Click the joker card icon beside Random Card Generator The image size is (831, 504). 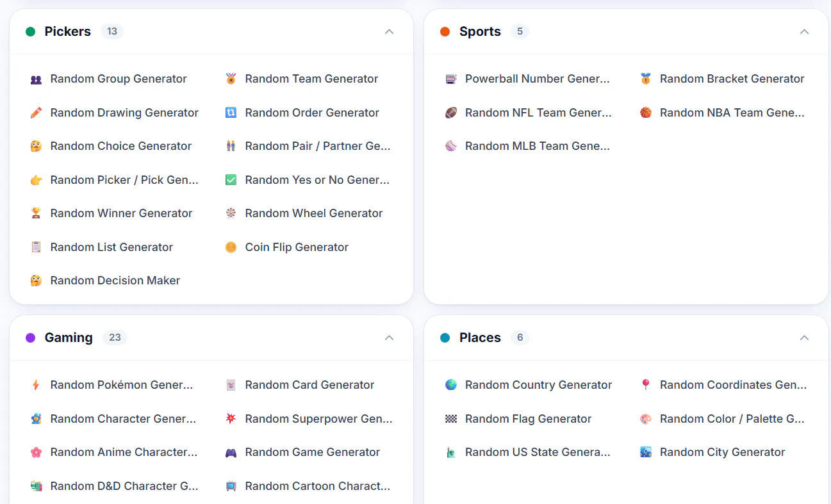click(231, 385)
